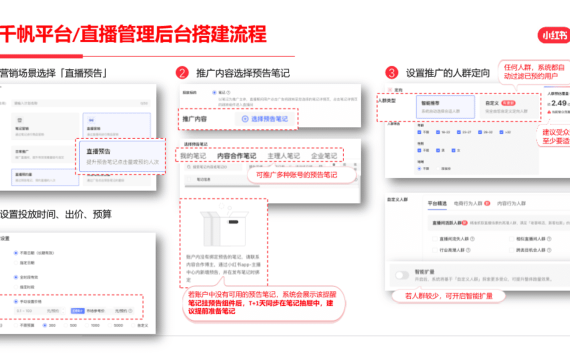570x360 pixels.
Task: Select the 全时段有效 radio button
Action: click(16, 277)
